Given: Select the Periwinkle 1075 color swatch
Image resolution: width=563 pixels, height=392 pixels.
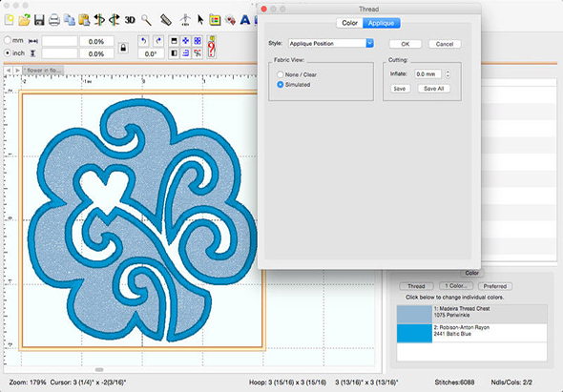Looking at the screenshot, I should tap(414, 315).
